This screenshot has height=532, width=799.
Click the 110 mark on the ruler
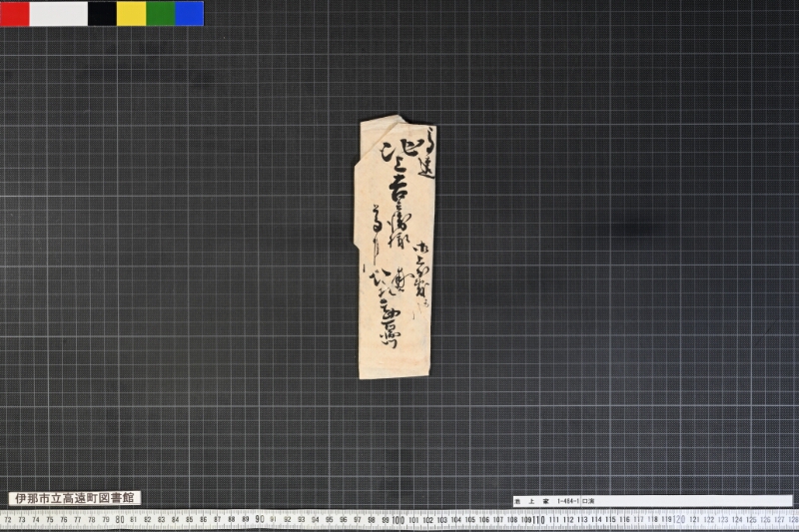pos(537,520)
